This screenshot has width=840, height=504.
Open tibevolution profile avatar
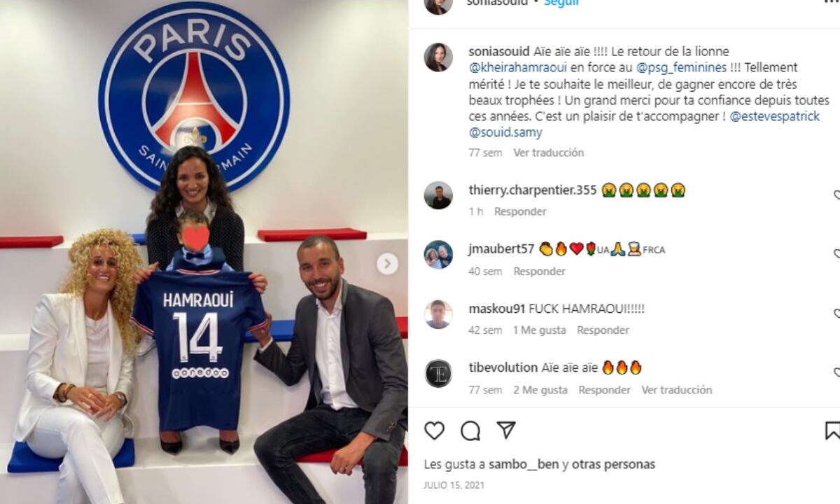click(x=438, y=373)
